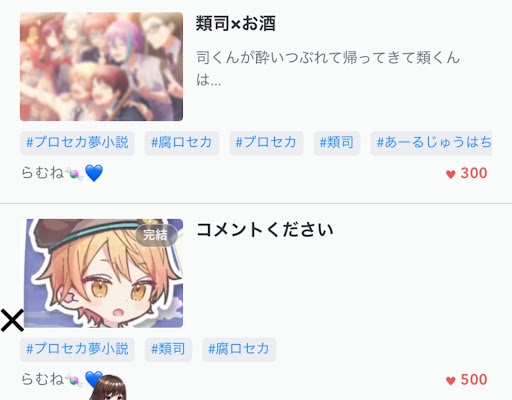Open author らむね under first story
The width and height of the screenshot is (512, 400).
point(43,173)
